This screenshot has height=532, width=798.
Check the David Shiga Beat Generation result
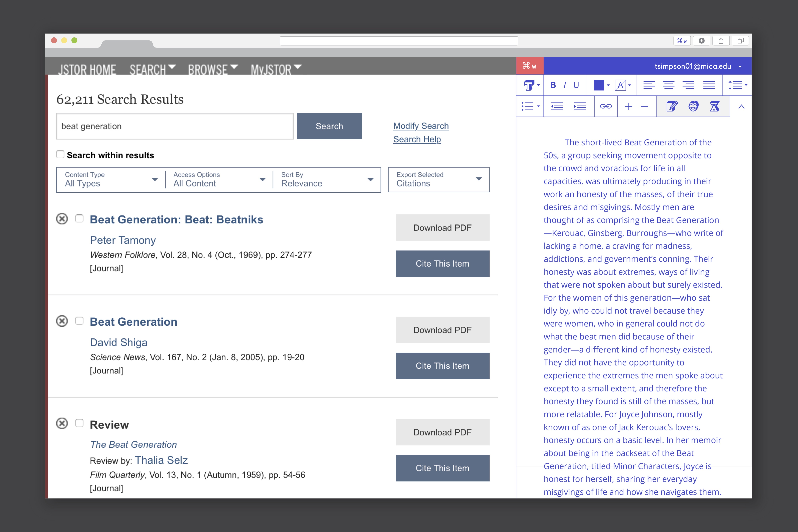79,321
